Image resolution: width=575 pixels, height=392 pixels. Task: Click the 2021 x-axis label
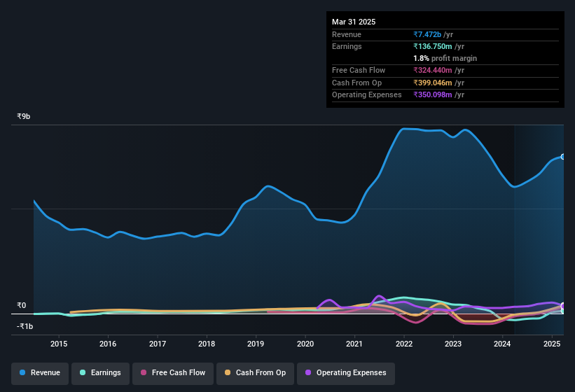[354, 344]
